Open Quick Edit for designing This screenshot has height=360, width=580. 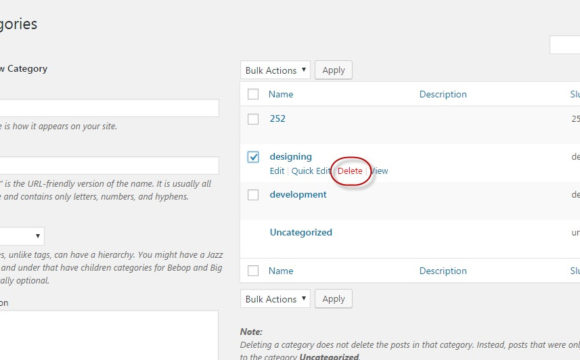point(310,171)
